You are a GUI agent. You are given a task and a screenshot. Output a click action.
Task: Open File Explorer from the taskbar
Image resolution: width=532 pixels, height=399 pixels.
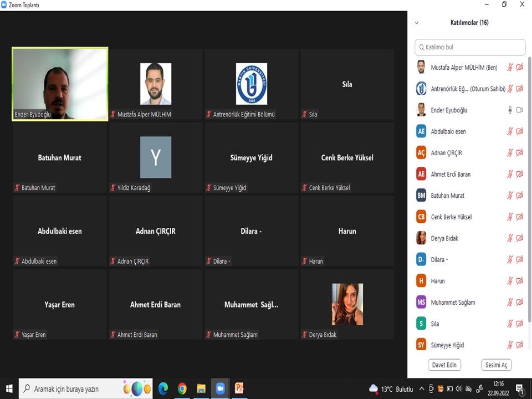(201, 388)
